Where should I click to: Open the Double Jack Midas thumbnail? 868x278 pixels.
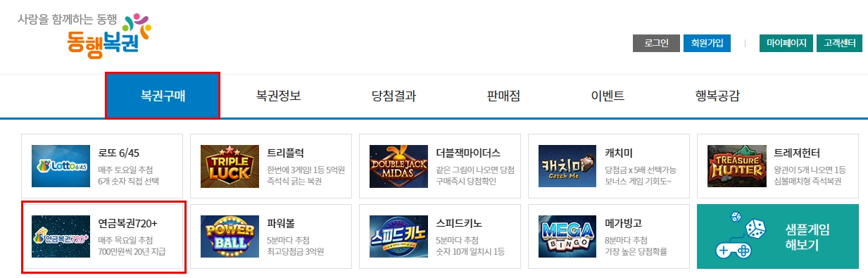point(398,166)
